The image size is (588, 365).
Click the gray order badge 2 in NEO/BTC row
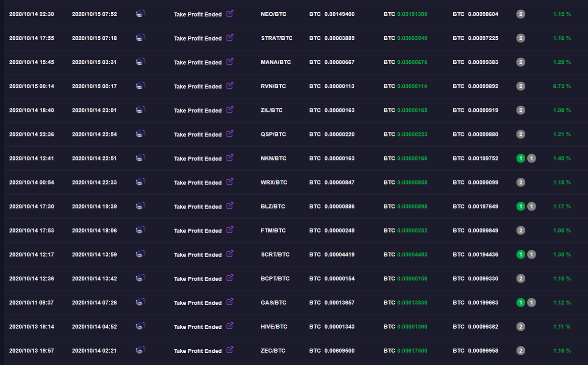tap(521, 14)
